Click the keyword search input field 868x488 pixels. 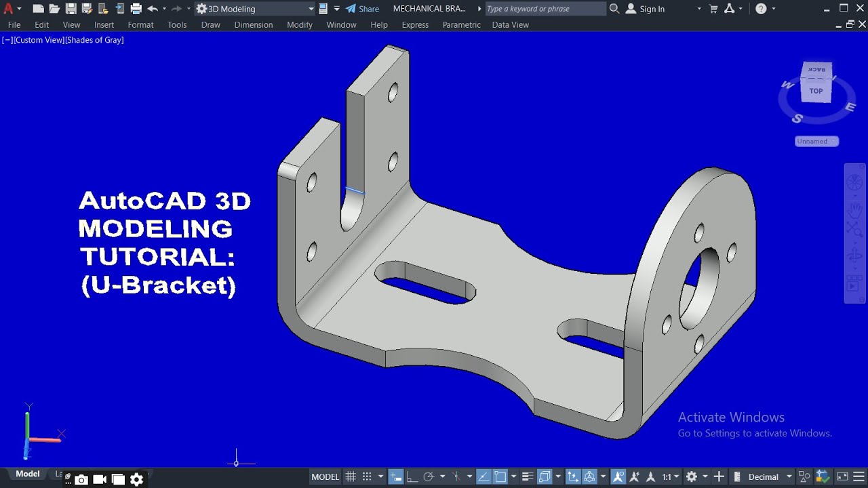(545, 9)
